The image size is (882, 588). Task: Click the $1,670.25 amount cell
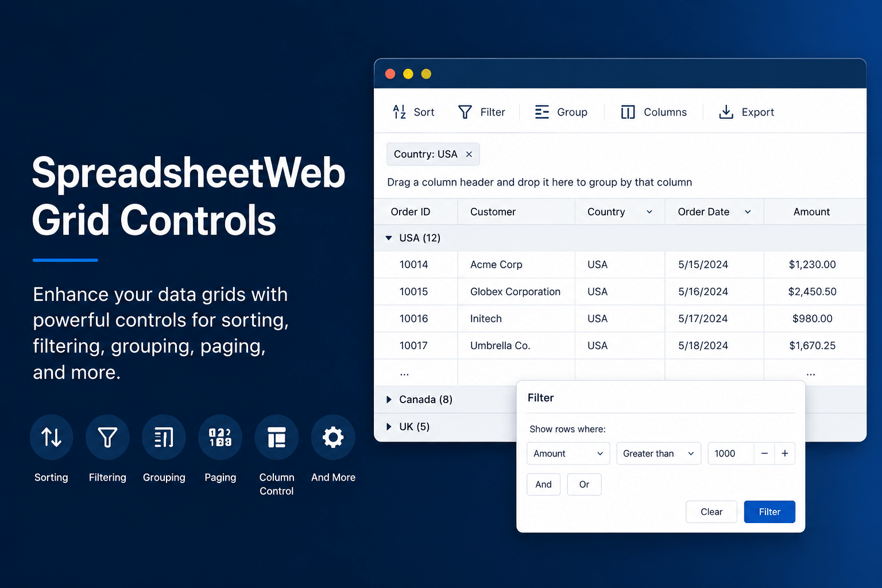(x=815, y=346)
